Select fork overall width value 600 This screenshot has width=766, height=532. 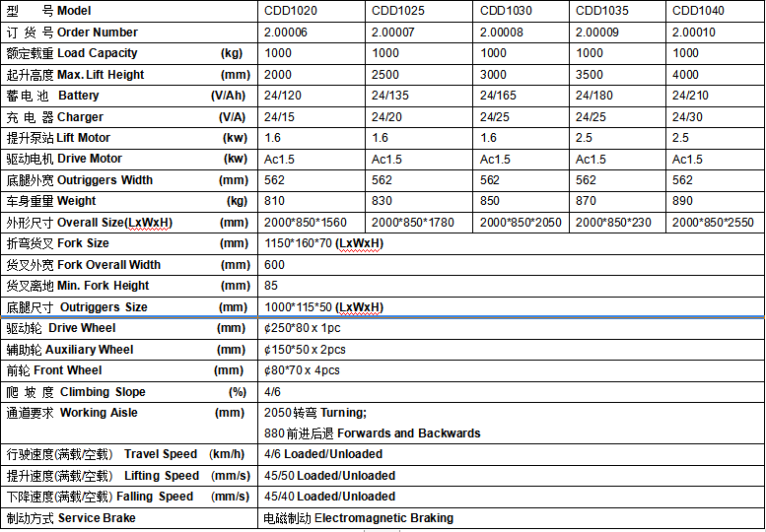(275, 265)
